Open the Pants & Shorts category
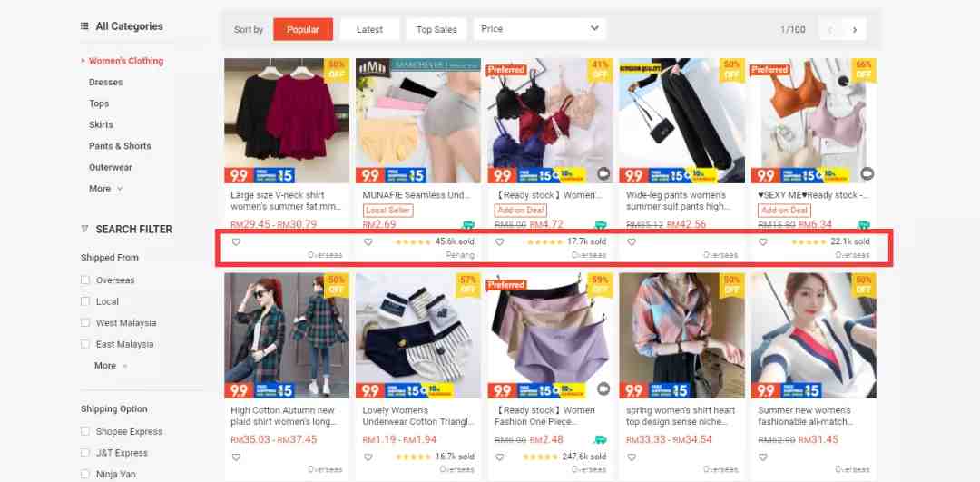Screen dimensions: 980x482 tap(120, 145)
